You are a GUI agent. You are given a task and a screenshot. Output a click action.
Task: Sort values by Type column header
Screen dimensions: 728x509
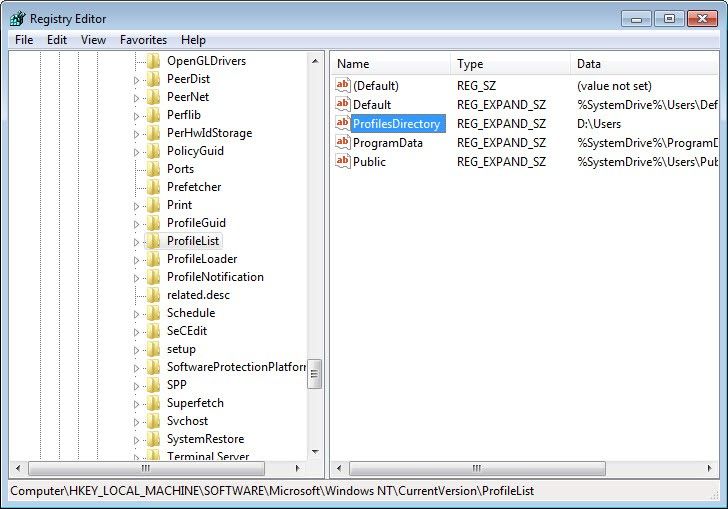point(510,64)
